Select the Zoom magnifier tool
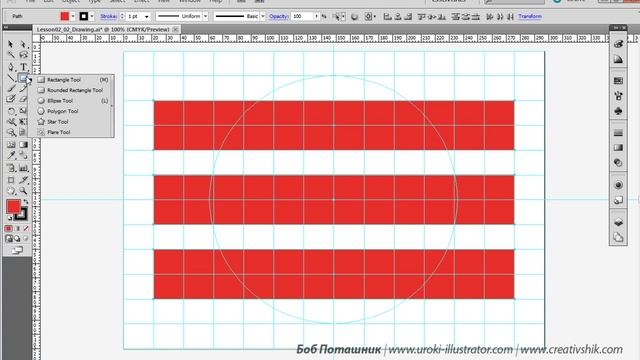This screenshot has width=640, height=360. click(x=24, y=191)
